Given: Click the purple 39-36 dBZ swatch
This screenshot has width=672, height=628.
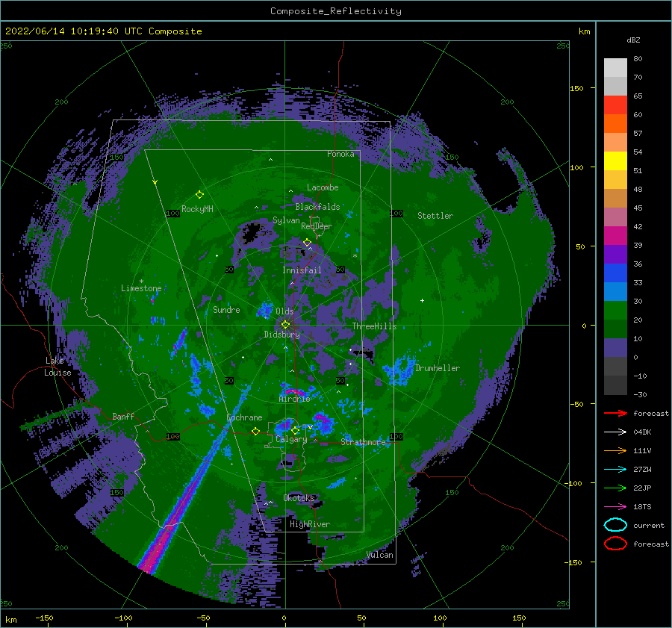Looking at the screenshot, I should (x=615, y=255).
